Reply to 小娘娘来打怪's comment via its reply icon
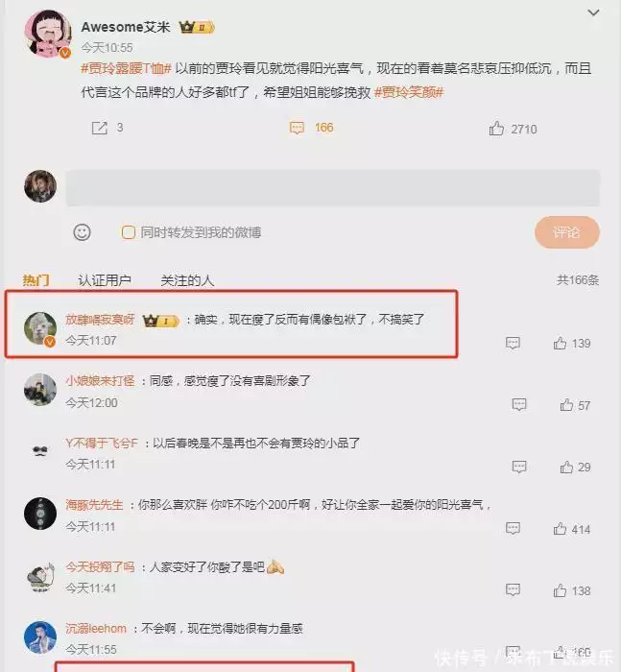The height and width of the screenshot is (672, 621). pos(519,404)
